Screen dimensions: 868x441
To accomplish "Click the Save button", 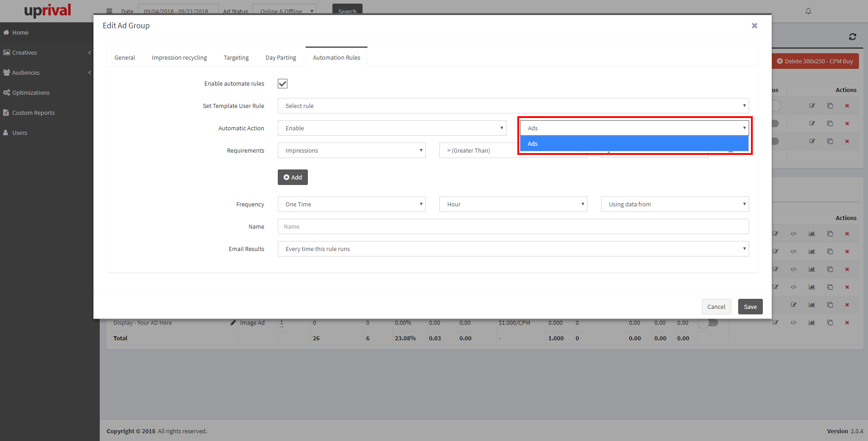I will coord(751,307).
